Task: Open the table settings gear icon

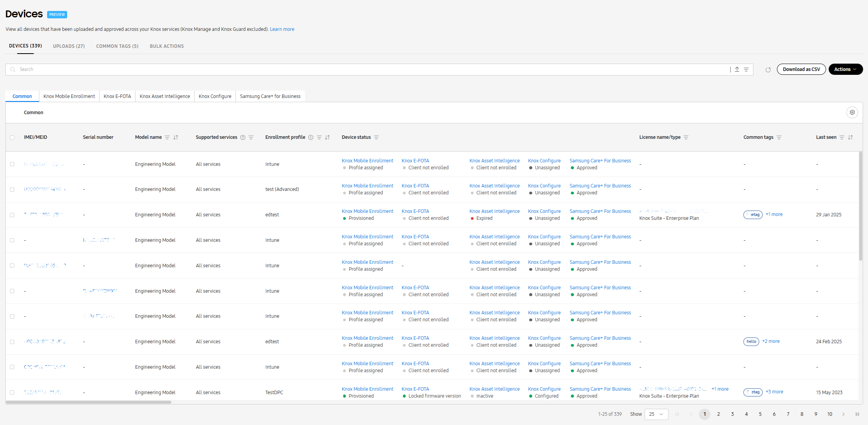Action: coord(852,112)
